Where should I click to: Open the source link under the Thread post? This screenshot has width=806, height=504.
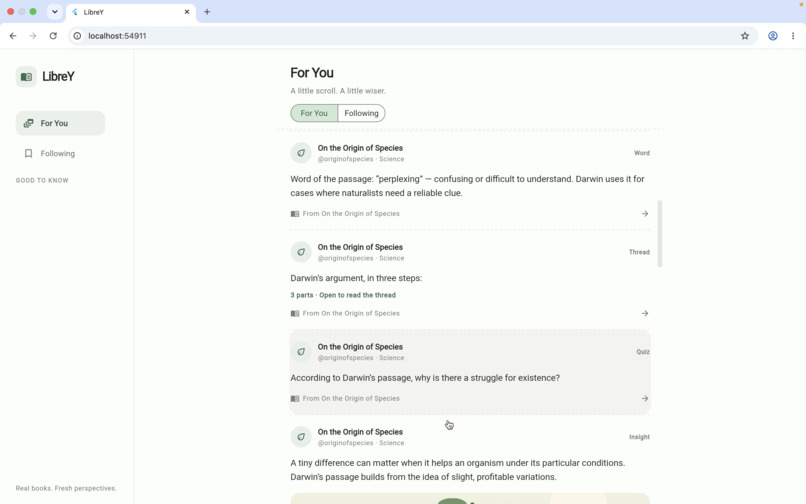tap(351, 313)
